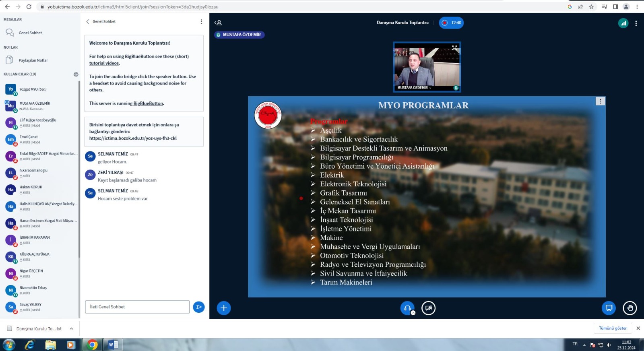Click the user list scrollbar
The height and width of the screenshot is (351, 644).
pos(79,169)
